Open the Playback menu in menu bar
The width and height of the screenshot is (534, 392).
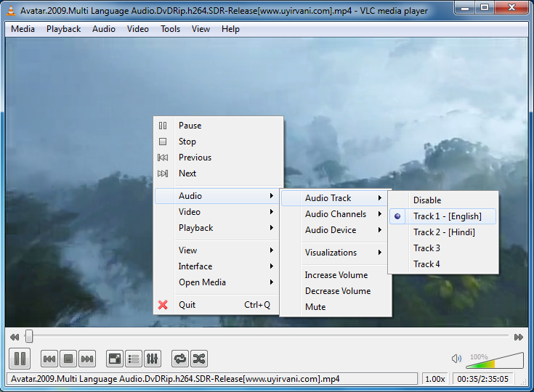64,29
